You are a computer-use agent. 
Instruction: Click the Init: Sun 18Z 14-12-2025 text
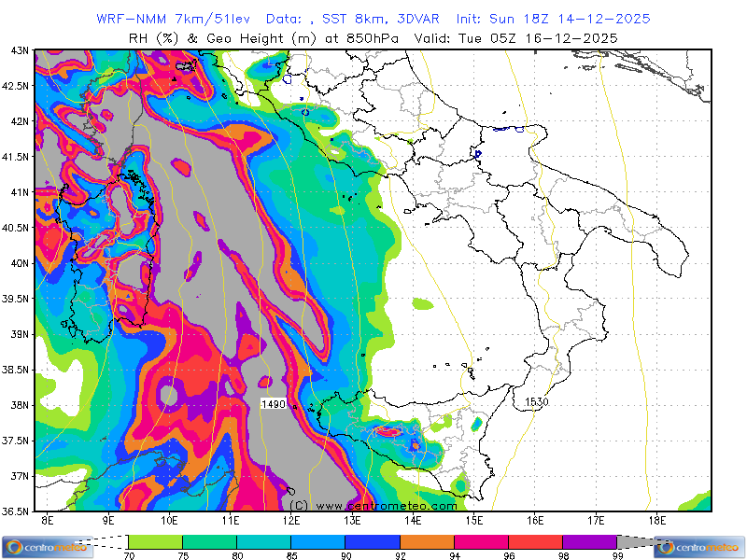(x=553, y=19)
